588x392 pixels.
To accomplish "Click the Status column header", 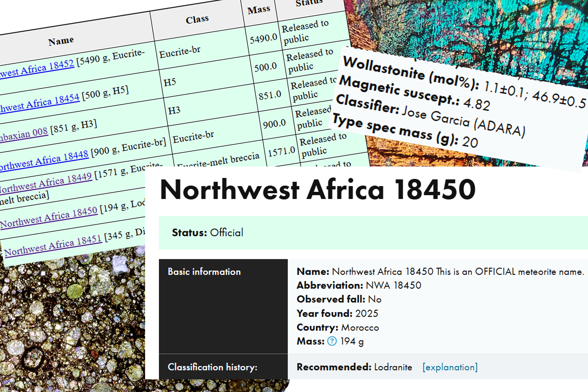I will [309, 3].
